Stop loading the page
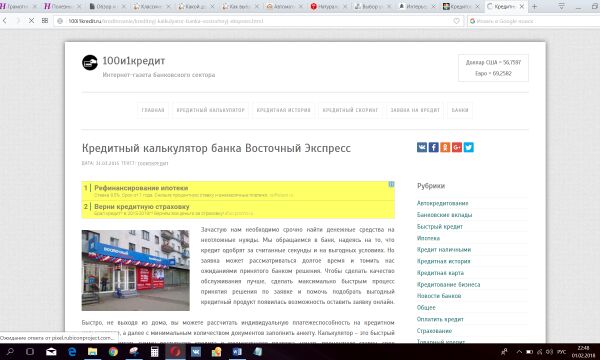 click(31, 21)
